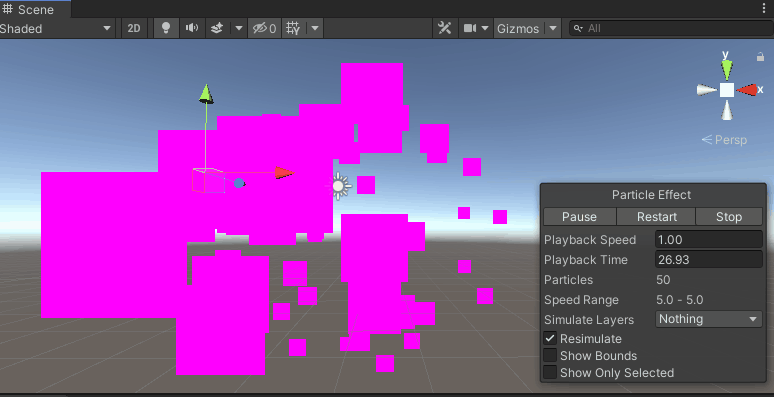
Task: Toggle scene audio speaker icon
Action: click(192, 29)
